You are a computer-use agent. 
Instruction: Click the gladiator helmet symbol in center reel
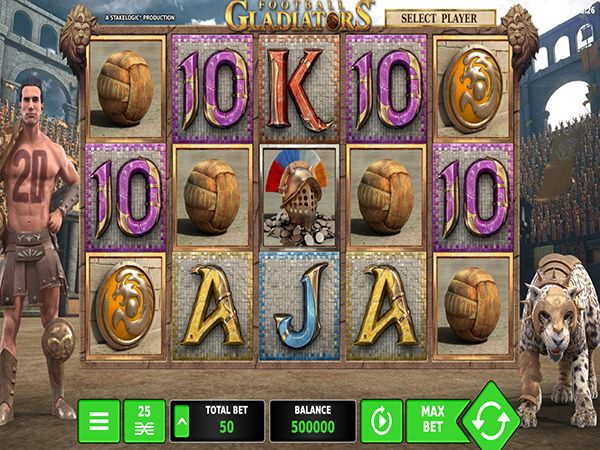pos(299,197)
